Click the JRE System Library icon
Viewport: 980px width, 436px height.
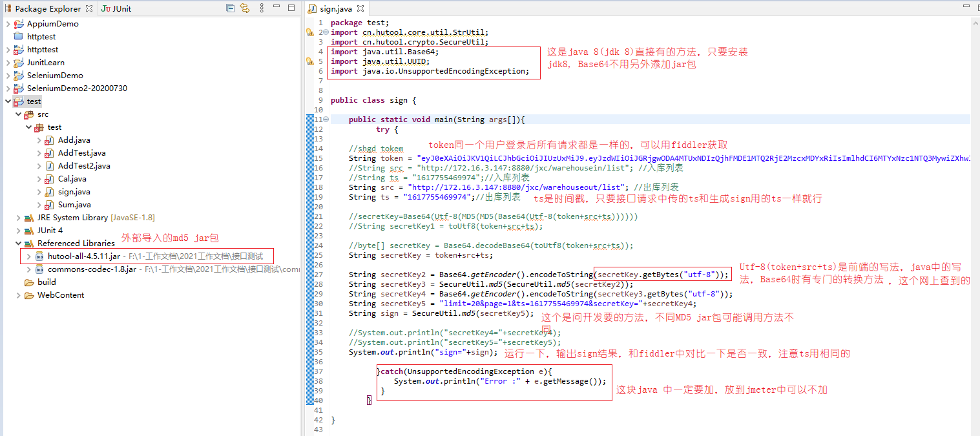[x=29, y=218]
